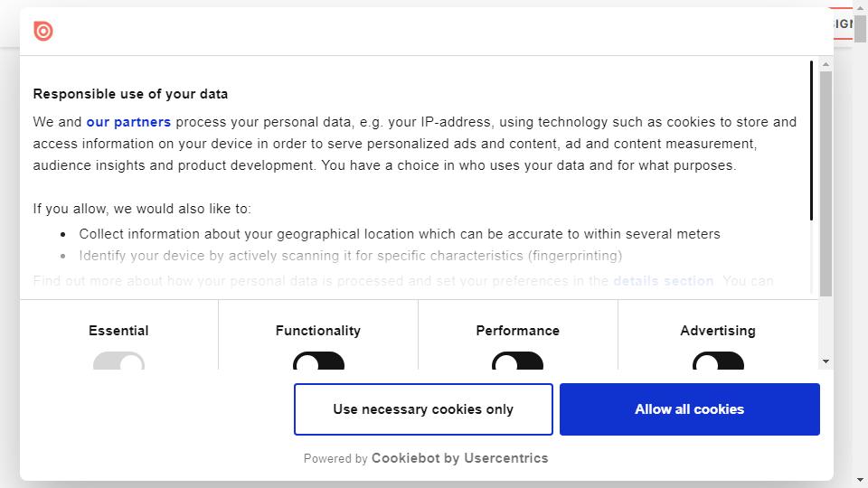Click the dialog scrollbar down arrow
This screenshot has height=488, width=868.
coord(826,361)
